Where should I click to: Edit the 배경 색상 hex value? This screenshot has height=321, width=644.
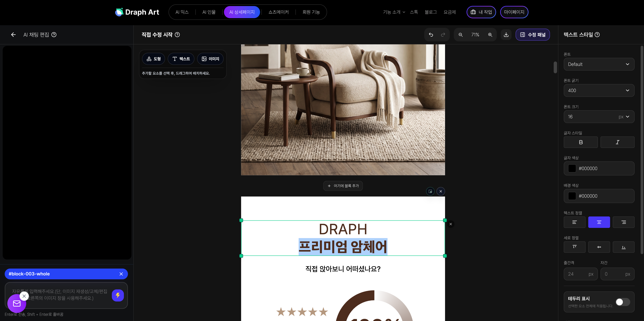pyautogui.click(x=588, y=196)
